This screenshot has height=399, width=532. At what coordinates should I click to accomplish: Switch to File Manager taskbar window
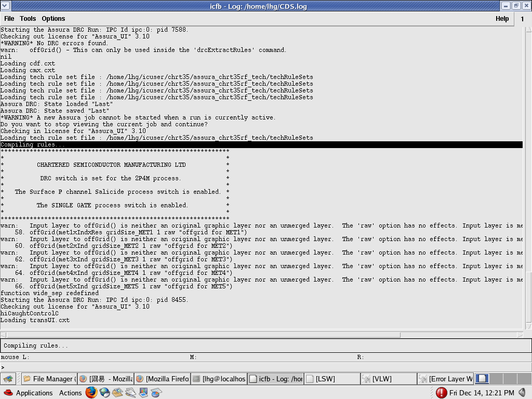pos(49,379)
